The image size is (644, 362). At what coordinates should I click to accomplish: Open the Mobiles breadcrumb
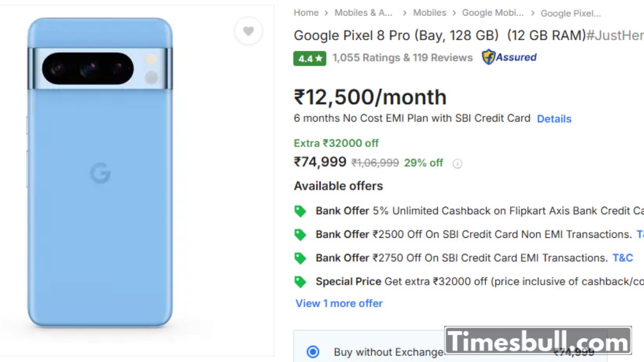[x=429, y=13]
